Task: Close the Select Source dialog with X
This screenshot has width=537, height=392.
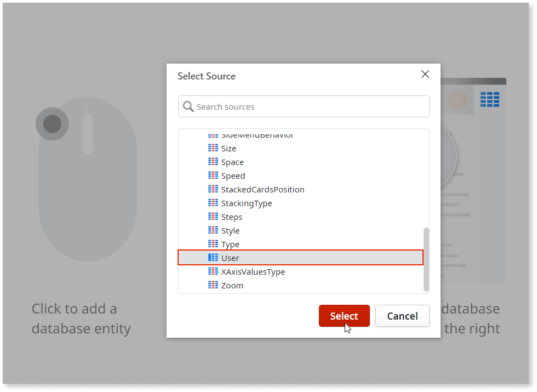Action: point(425,74)
